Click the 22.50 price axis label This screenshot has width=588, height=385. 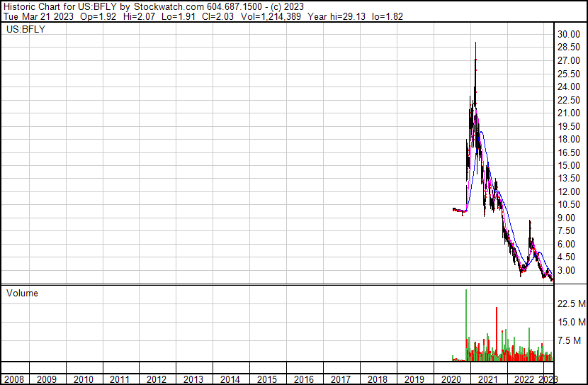[x=568, y=100]
